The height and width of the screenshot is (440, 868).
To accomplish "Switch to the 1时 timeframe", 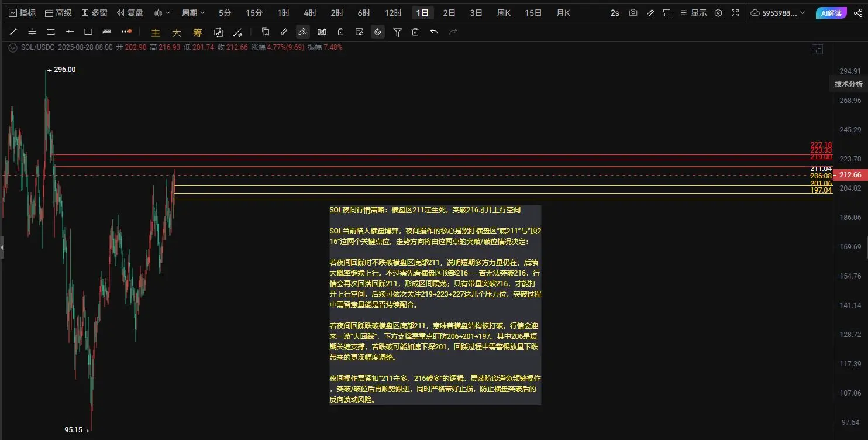I will pyautogui.click(x=283, y=12).
